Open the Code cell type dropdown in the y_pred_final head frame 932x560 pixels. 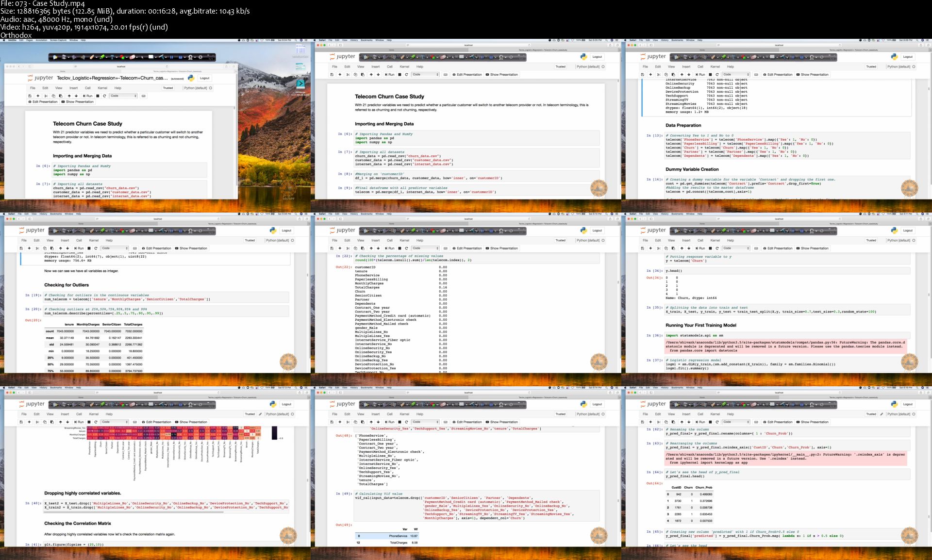736,422
